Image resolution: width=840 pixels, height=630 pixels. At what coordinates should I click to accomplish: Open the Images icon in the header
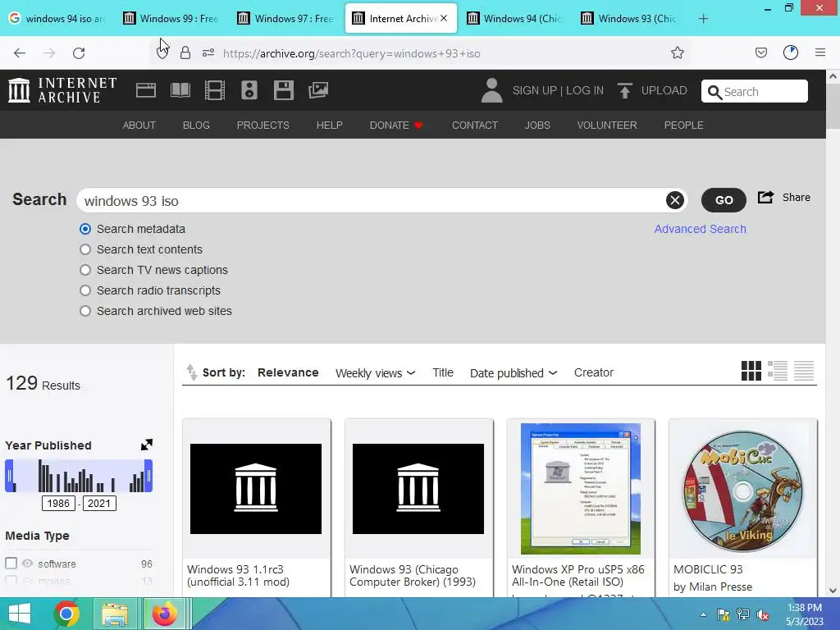point(318,90)
